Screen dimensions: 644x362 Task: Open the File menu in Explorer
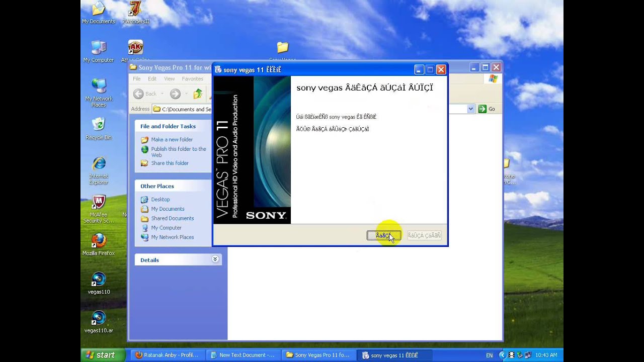(x=137, y=79)
